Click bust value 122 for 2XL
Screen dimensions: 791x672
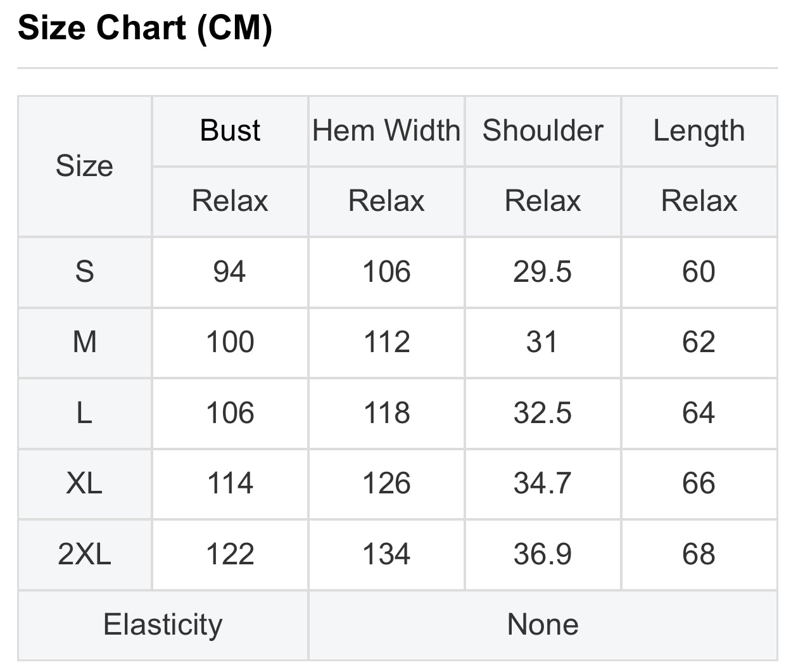230,554
